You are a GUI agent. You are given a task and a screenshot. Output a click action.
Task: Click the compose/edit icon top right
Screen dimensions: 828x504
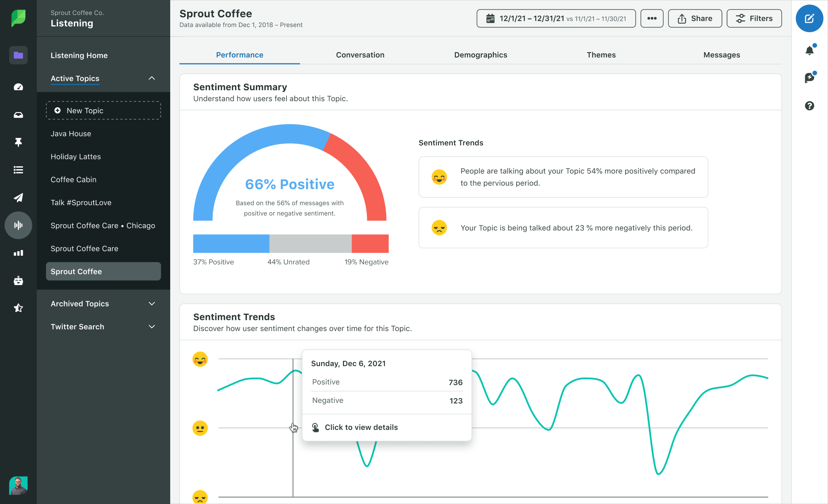[809, 18]
